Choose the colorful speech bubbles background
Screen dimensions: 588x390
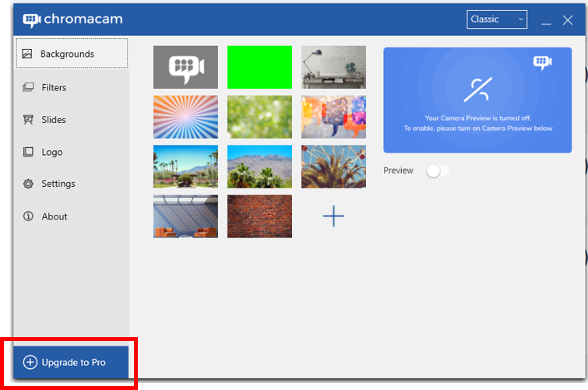click(334, 117)
